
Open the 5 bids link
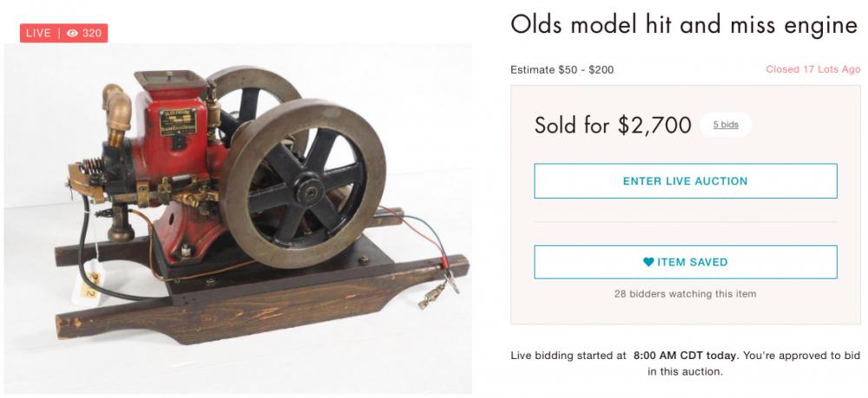pyautogui.click(x=726, y=125)
